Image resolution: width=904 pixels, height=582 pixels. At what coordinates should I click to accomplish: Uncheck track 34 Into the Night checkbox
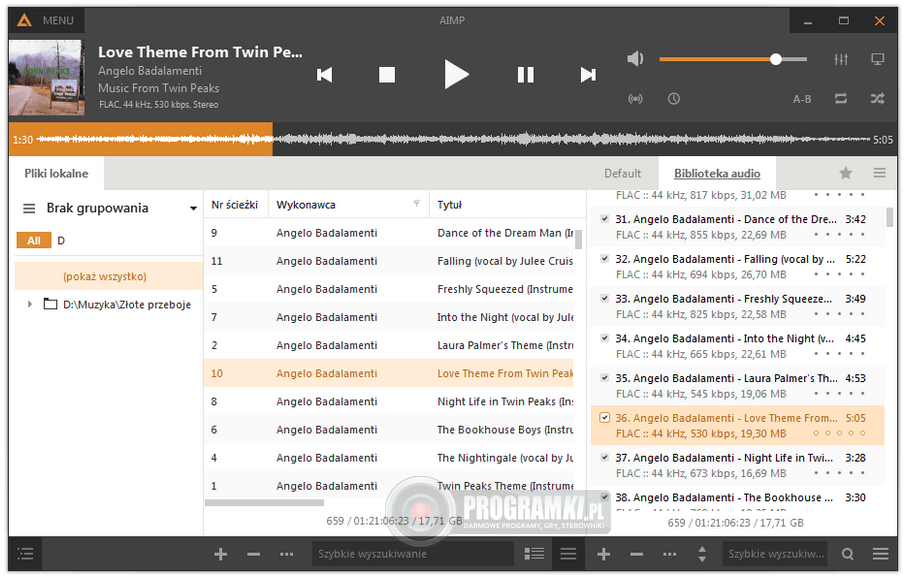click(x=604, y=339)
